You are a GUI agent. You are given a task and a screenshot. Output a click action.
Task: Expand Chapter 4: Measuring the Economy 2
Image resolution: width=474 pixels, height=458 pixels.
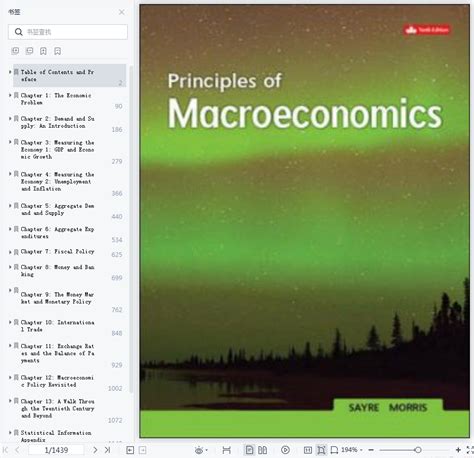[10, 174]
